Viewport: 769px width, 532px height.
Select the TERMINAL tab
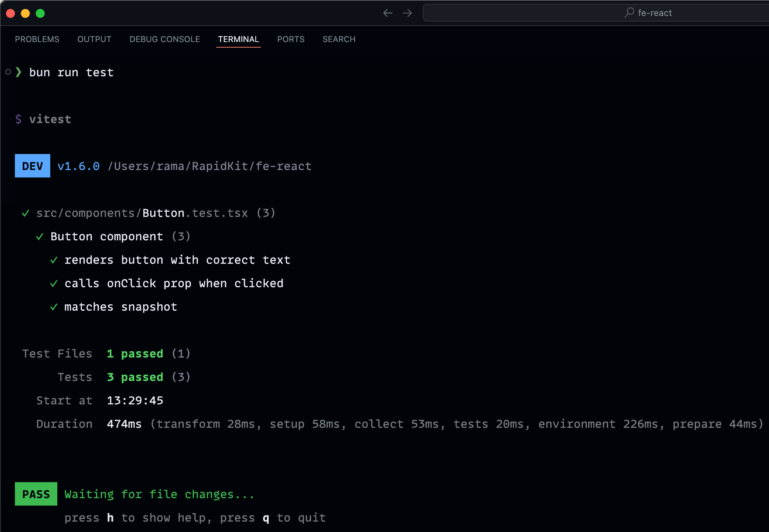coord(238,39)
